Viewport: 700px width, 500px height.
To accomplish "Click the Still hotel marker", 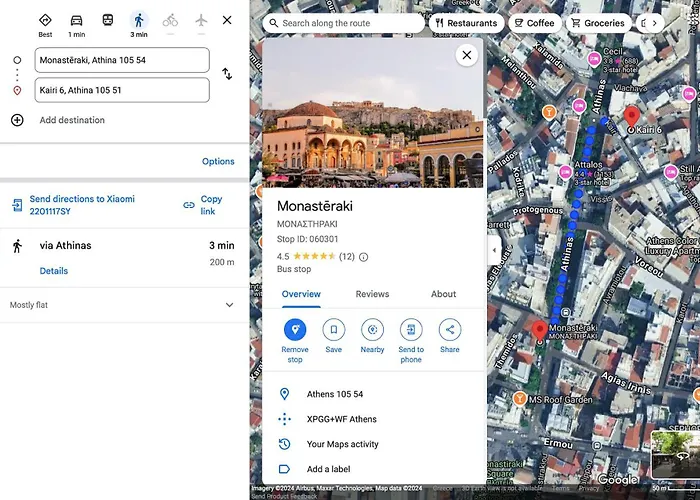I will (671, 172).
